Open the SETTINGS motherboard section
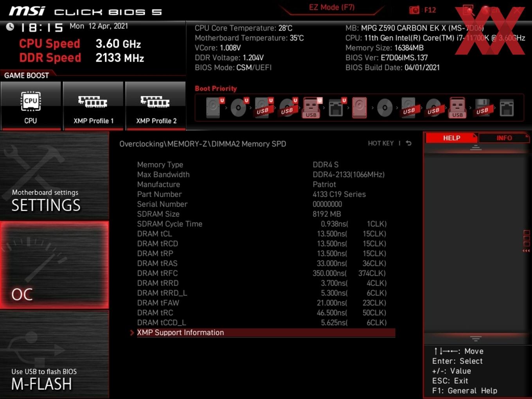532x399 pixels. coord(54,176)
